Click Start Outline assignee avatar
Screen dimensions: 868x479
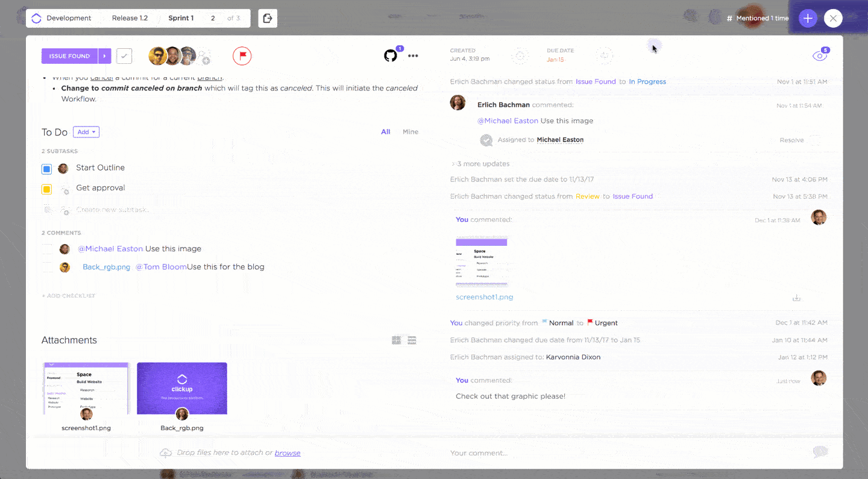pos(63,169)
